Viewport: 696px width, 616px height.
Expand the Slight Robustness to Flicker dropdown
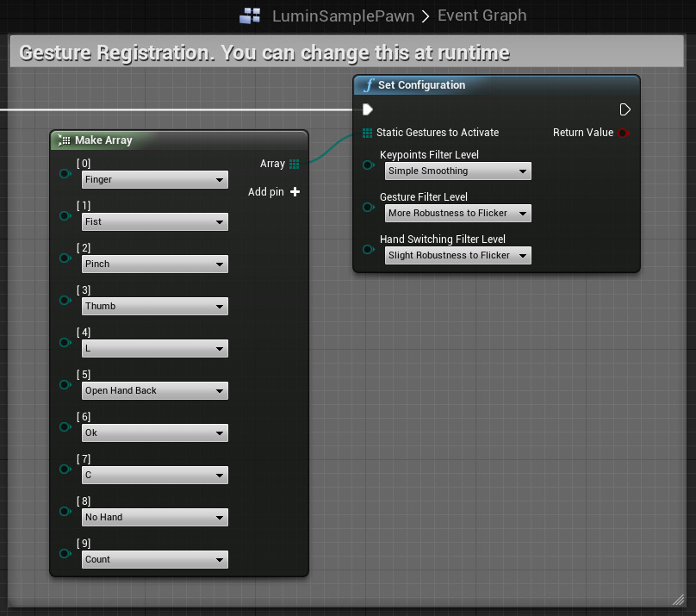pyautogui.click(x=457, y=256)
